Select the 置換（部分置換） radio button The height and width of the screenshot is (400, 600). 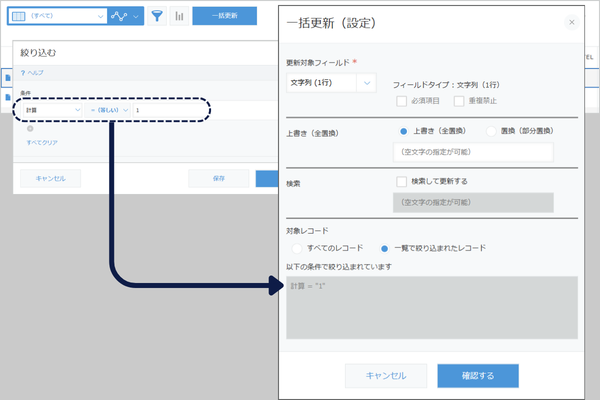(491, 131)
